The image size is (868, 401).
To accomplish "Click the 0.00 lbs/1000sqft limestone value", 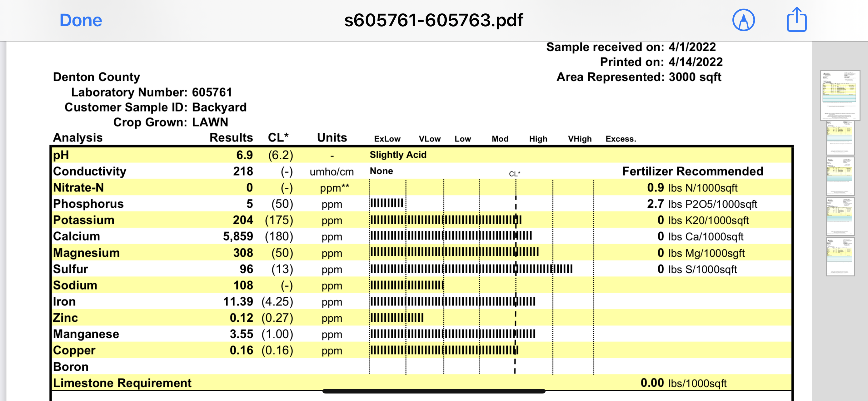I will tap(683, 383).
